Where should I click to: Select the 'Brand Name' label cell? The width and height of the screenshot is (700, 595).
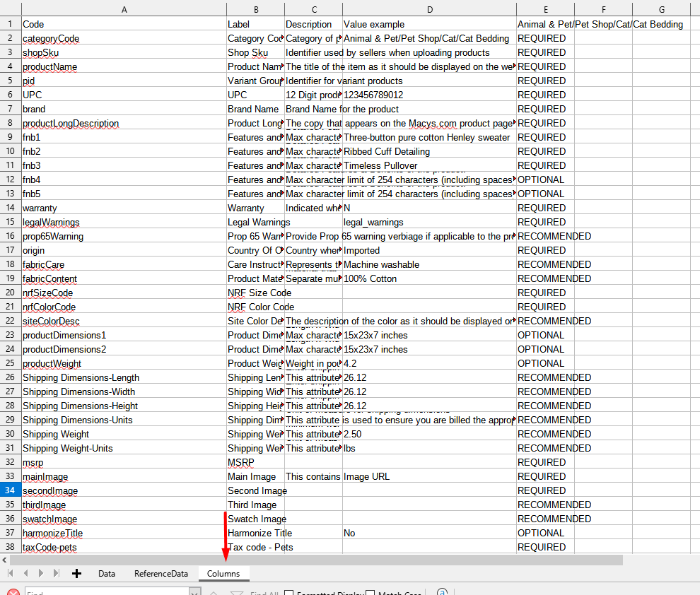[256, 109]
